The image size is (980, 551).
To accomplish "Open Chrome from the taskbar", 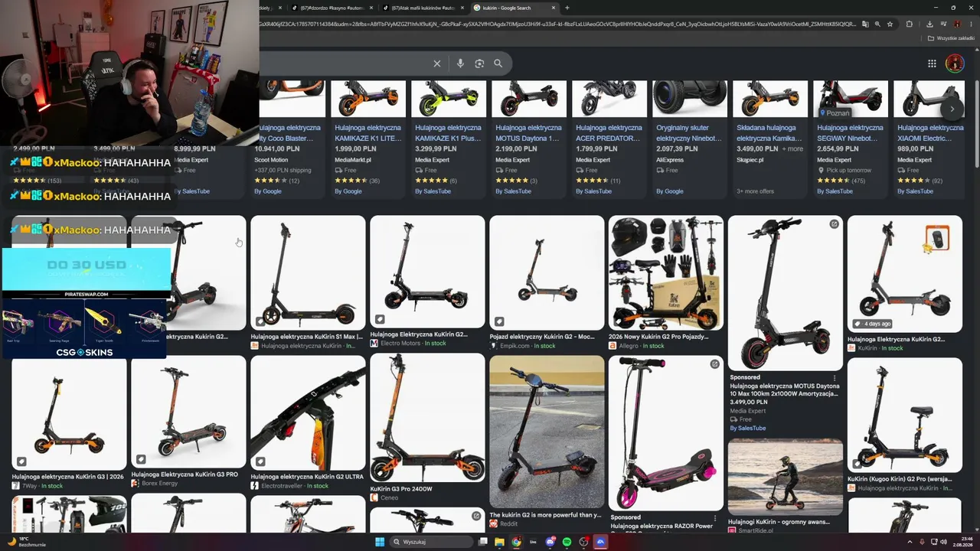I will coord(516,542).
